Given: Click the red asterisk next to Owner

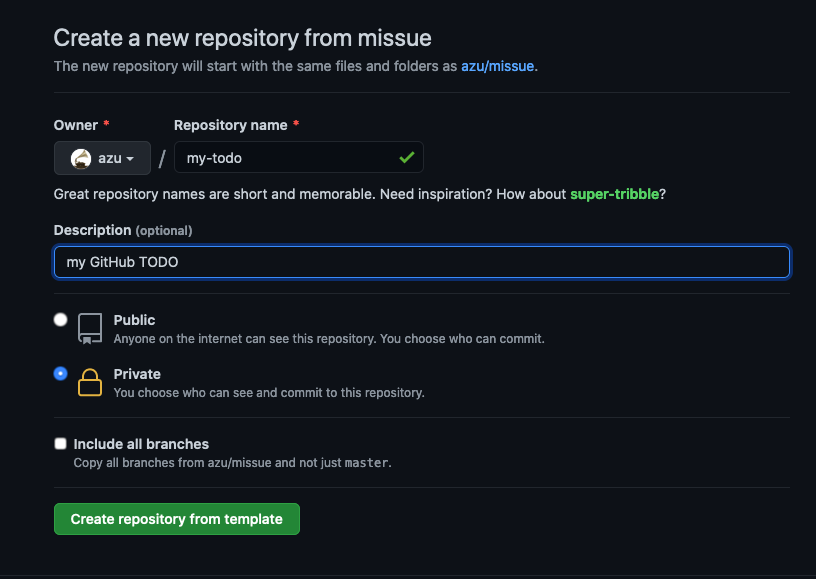Looking at the screenshot, I should (x=106, y=124).
